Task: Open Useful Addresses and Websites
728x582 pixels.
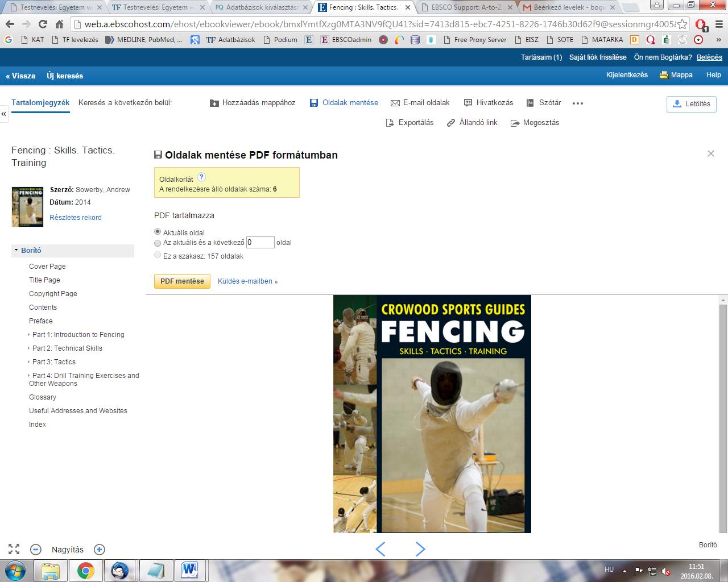Action: (x=78, y=411)
